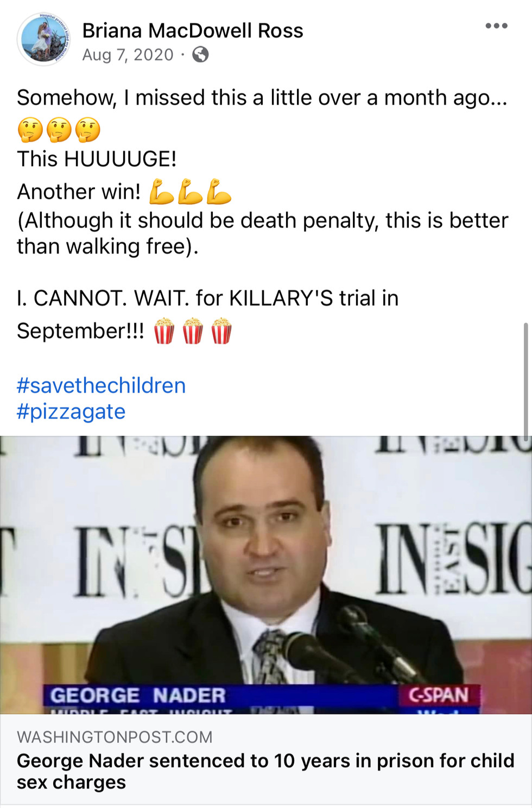Open the three-dot post options menu
The height and width of the screenshot is (808, 532).
(496, 26)
